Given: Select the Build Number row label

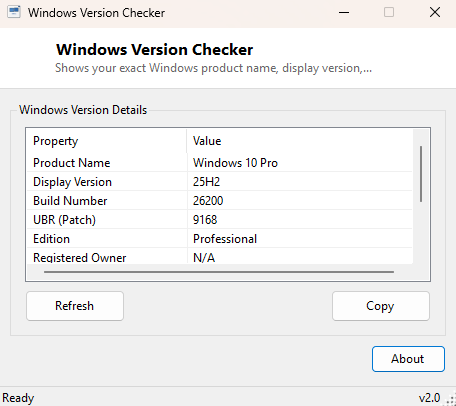Looking at the screenshot, I should (70, 201).
